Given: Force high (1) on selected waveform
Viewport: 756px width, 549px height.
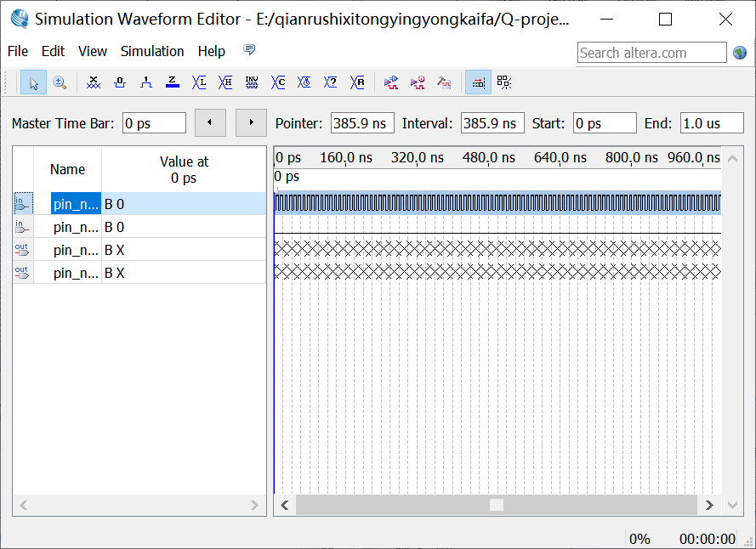Looking at the screenshot, I should click(146, 82).
